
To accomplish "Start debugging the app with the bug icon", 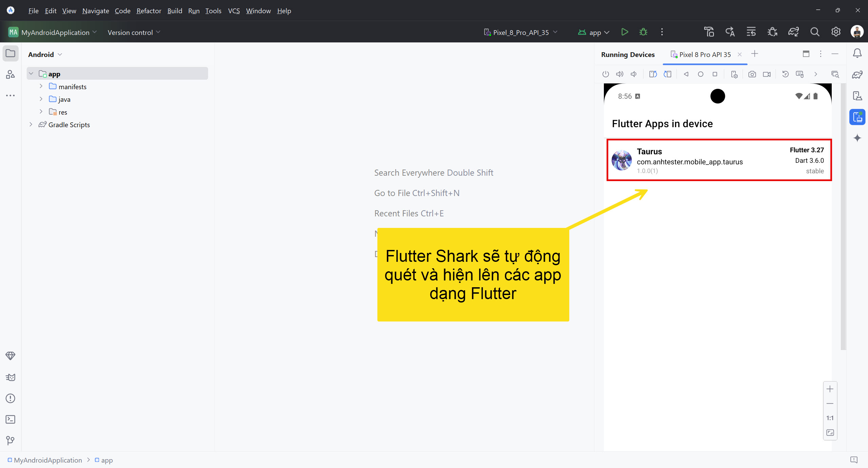I will click(643, 32).
